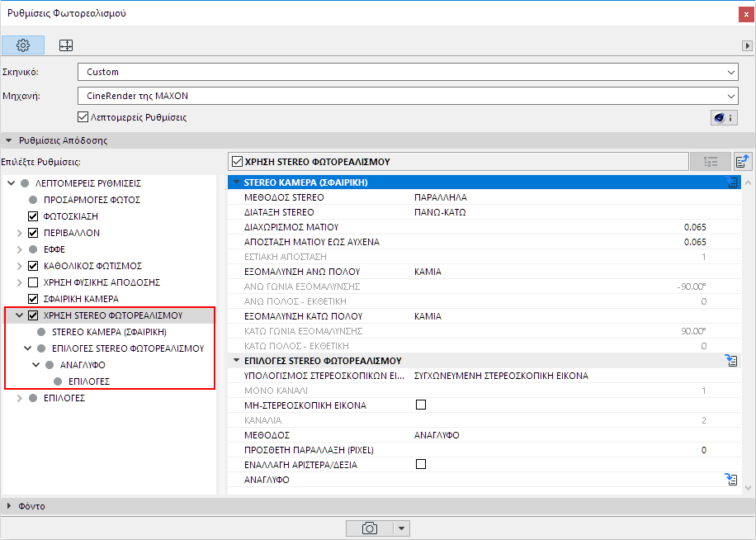The image size is (756, 540).
Task: Click the list view icon button
Action: [x=711, y=162]
